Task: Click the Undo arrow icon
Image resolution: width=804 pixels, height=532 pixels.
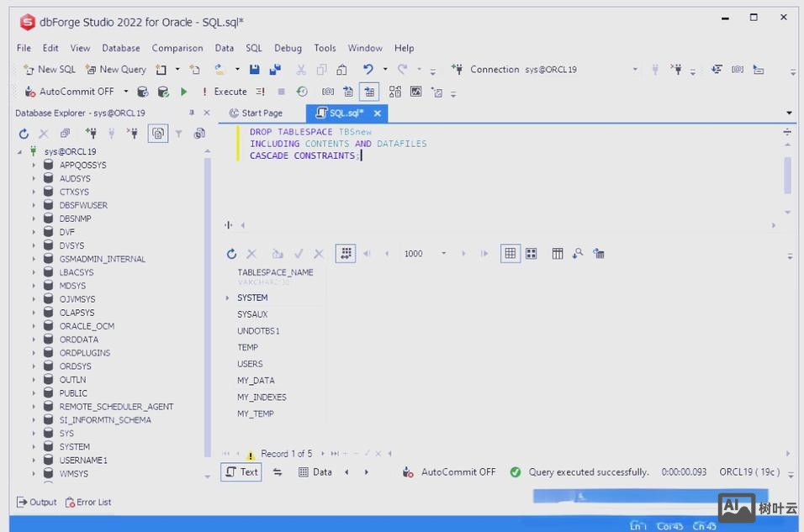Action: pyautogui.click(x=368, y=70)
